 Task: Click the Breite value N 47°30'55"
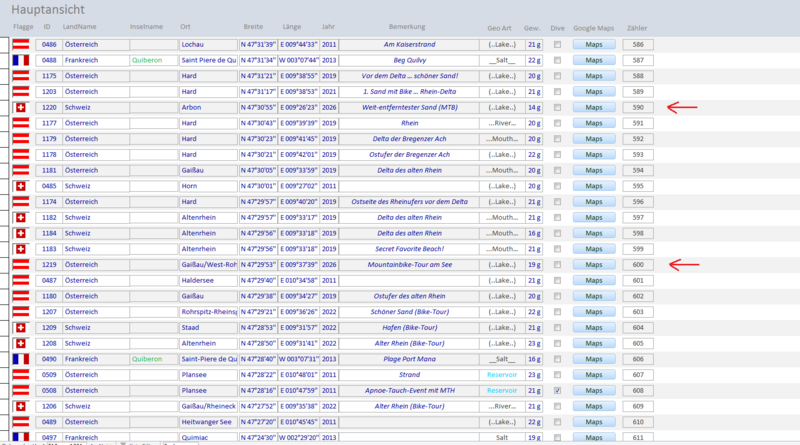click(258, 108)
